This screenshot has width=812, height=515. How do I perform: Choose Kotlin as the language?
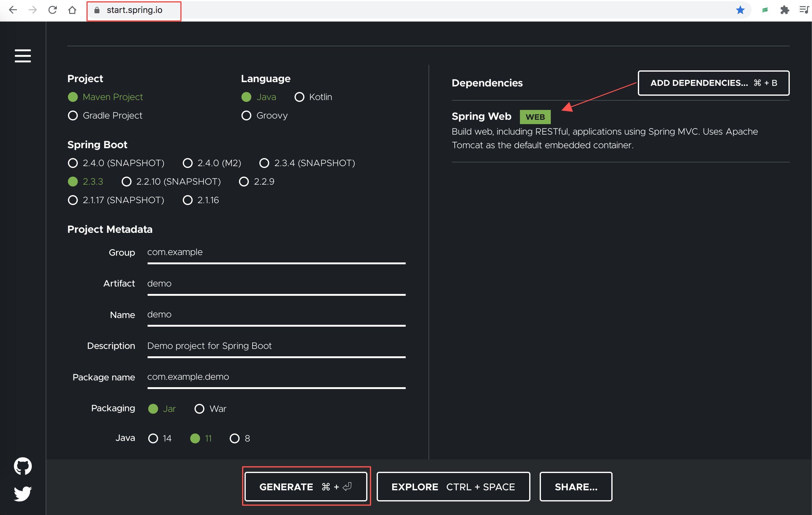[299, 97]
